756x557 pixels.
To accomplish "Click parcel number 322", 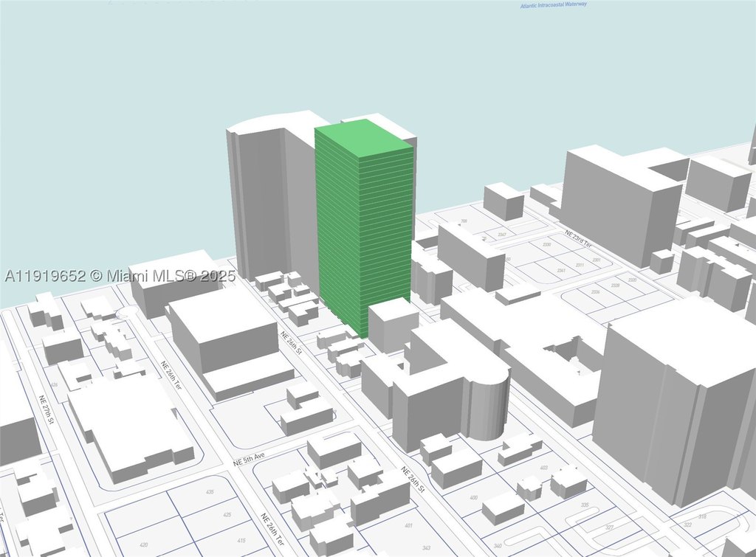I will tap(687, 525).
